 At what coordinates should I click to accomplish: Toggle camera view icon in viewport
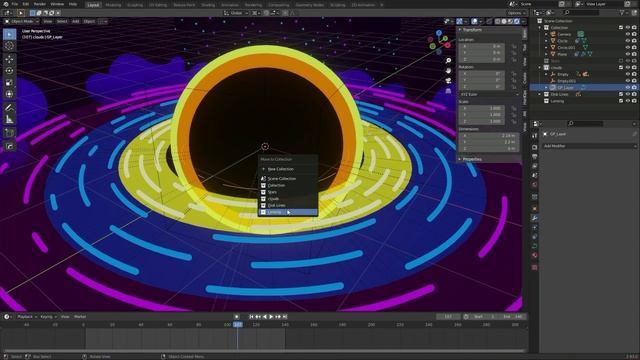pos(448,81)
